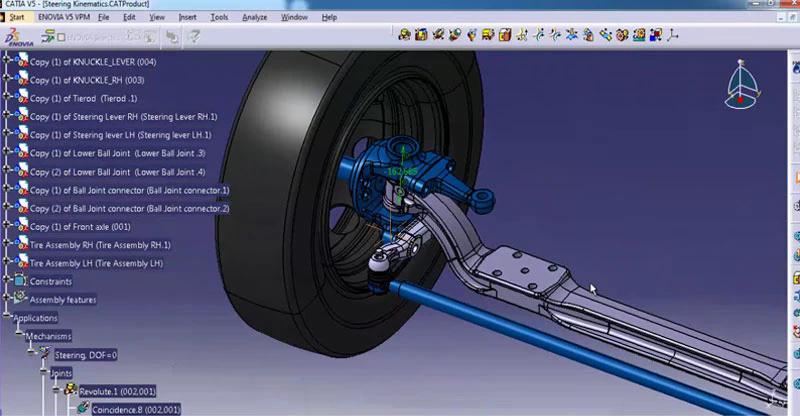The width and height of the screenshot is (800, 416).
Task: Collapse the Mechanisms tree branch
Action: [x=19, y=336]
